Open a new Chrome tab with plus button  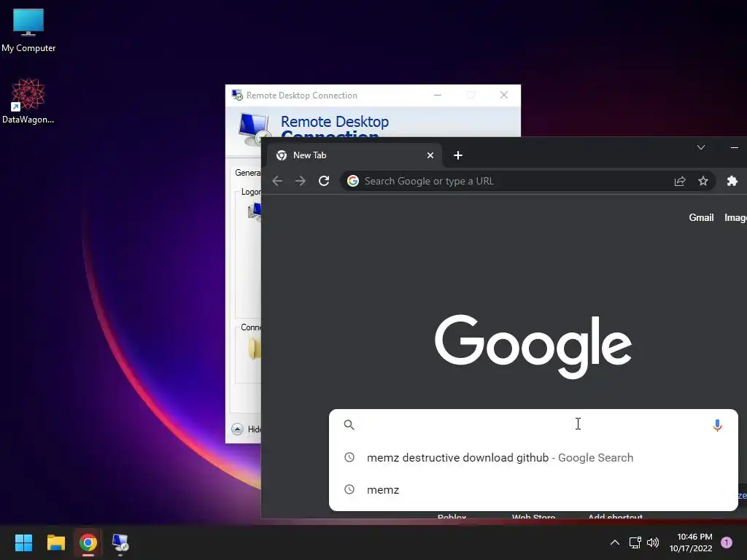[x=458, y=155]
